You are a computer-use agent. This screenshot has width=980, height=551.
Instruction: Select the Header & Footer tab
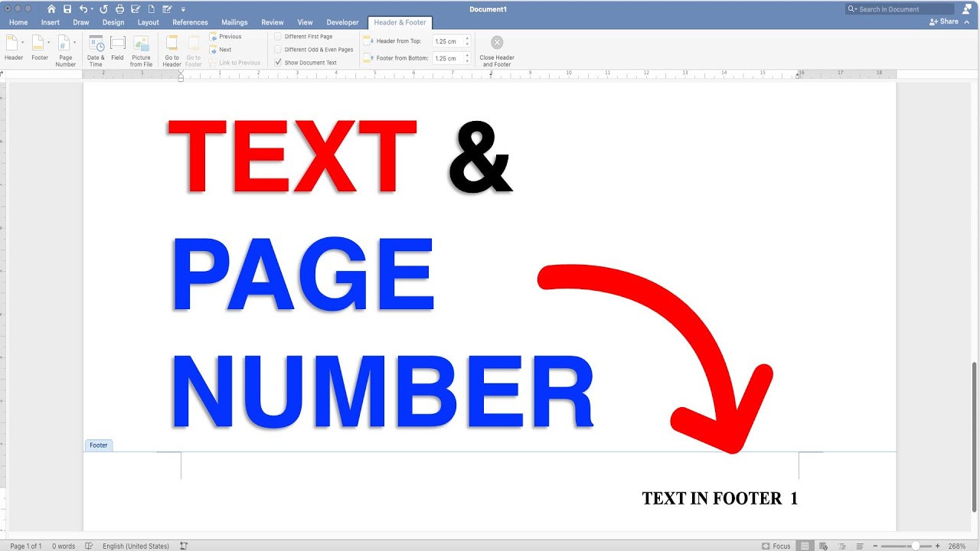point(400,22)
